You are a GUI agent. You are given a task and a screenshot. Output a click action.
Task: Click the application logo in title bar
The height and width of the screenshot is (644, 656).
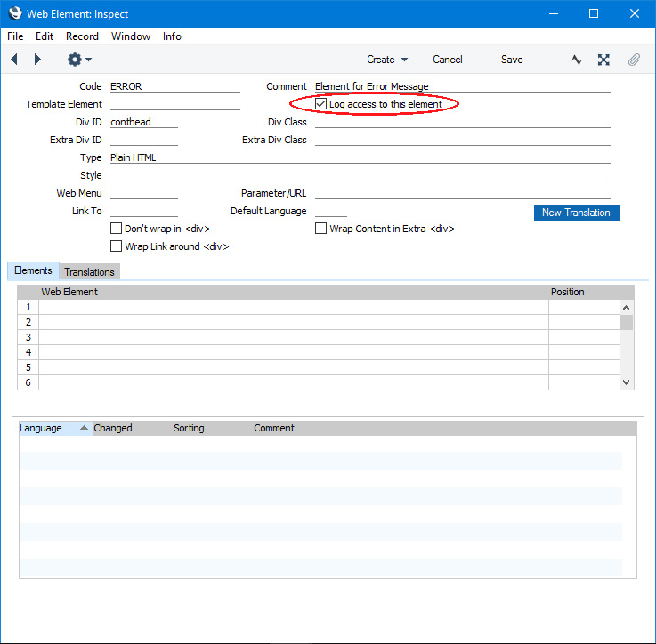click(x=15, y=13)
